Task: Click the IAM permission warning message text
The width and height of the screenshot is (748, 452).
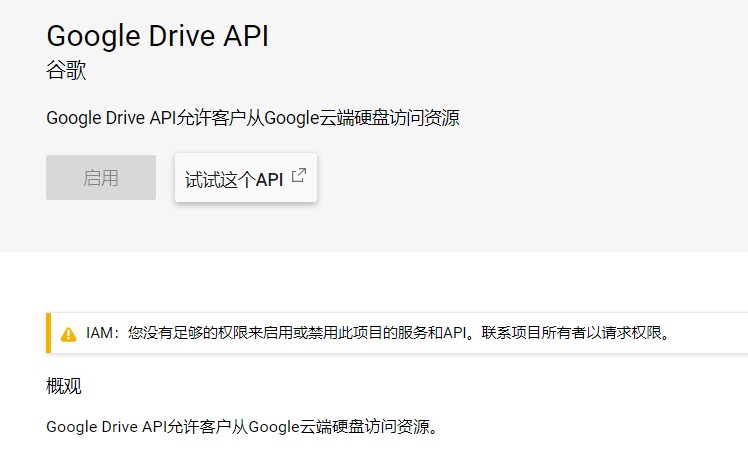Action: 378,333
